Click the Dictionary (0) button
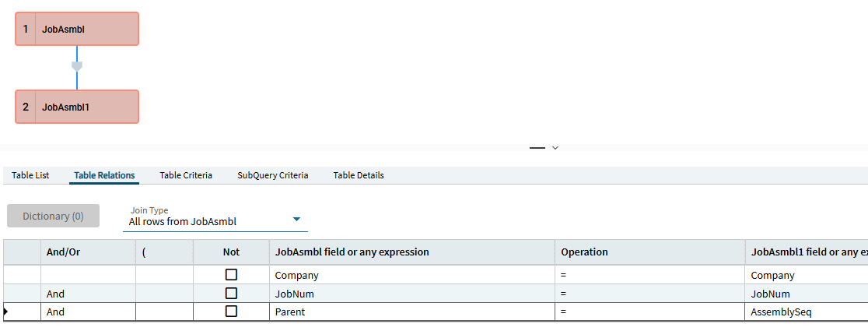Viewport: 868px width, 331px height. pos(53,216)
